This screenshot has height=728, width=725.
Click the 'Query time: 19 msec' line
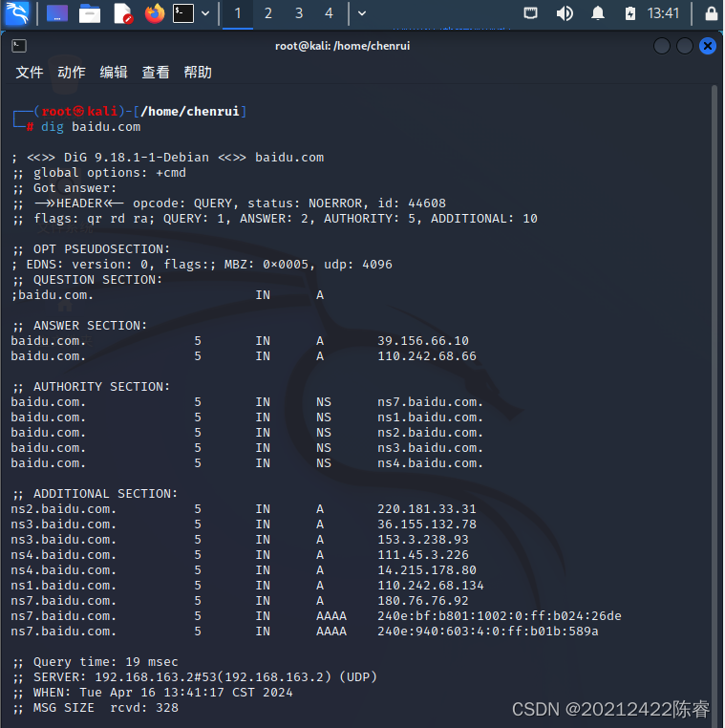[96, 662]
